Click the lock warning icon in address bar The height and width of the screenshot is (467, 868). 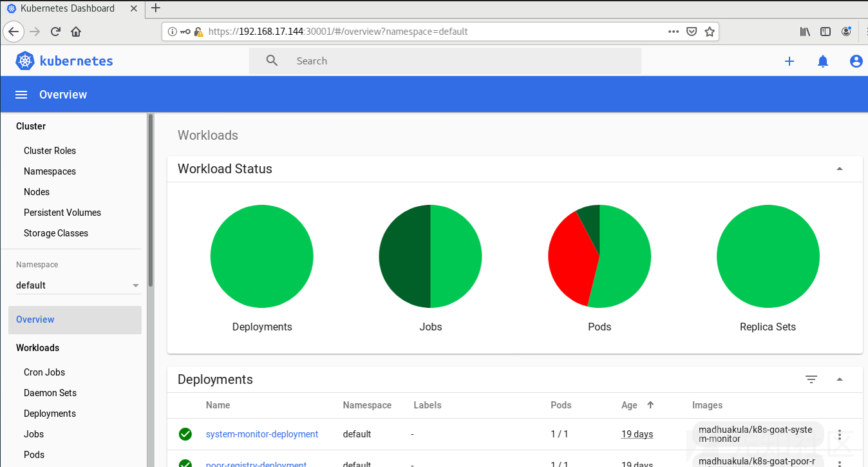[198, 32]
